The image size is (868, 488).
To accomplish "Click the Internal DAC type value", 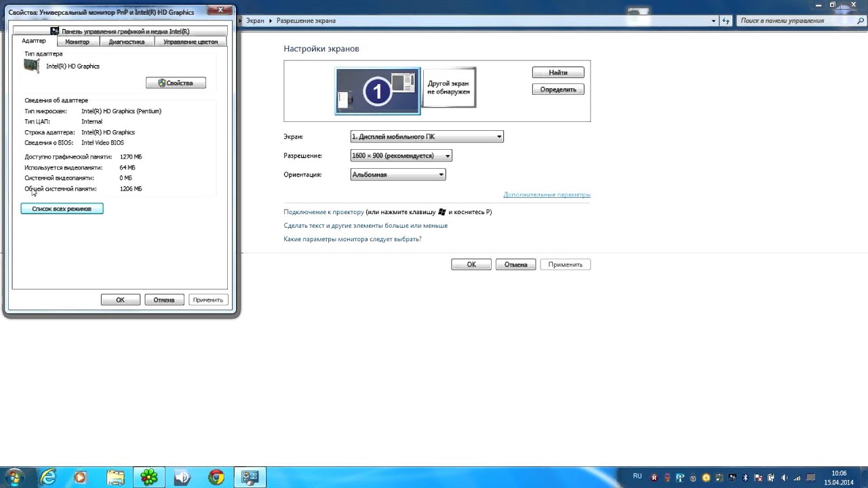I will coord(92,122).
